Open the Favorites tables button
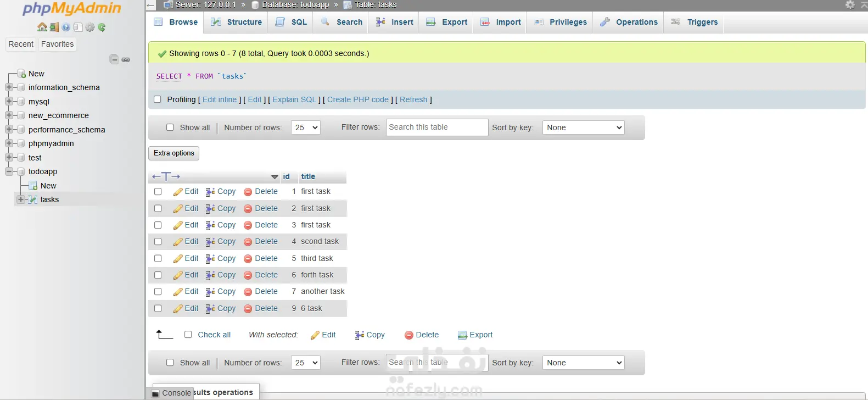The image size is (868, 400). tap(57, 44)
